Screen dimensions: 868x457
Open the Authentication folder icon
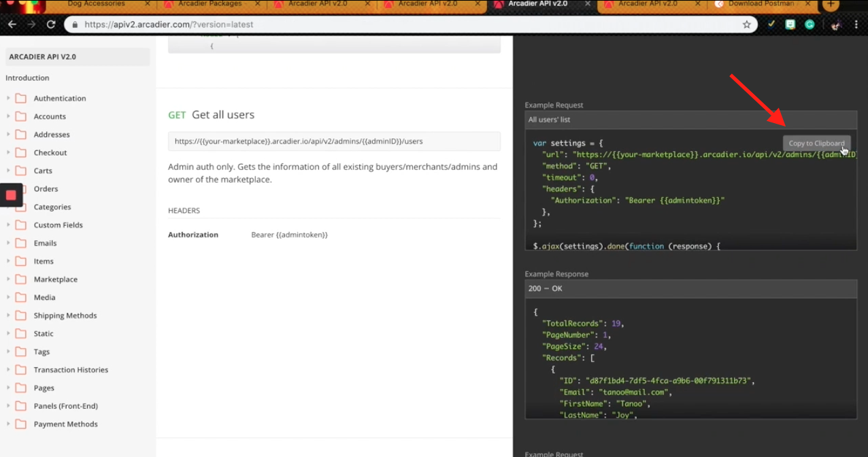coord(20,98)
